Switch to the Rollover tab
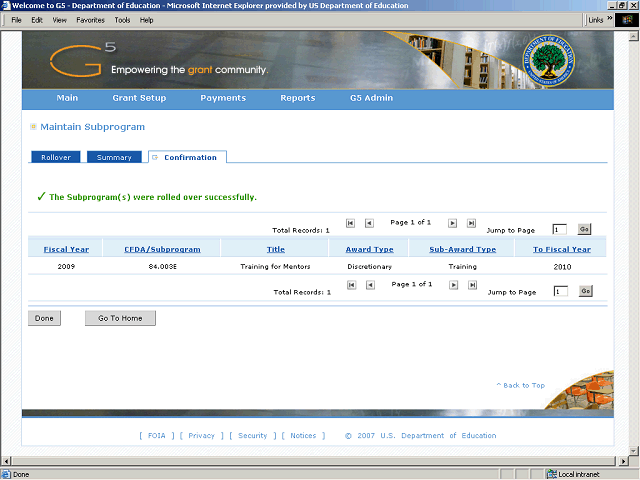This screenshot has height=480, width=640. pyautogui.click(x=56, y=157)
